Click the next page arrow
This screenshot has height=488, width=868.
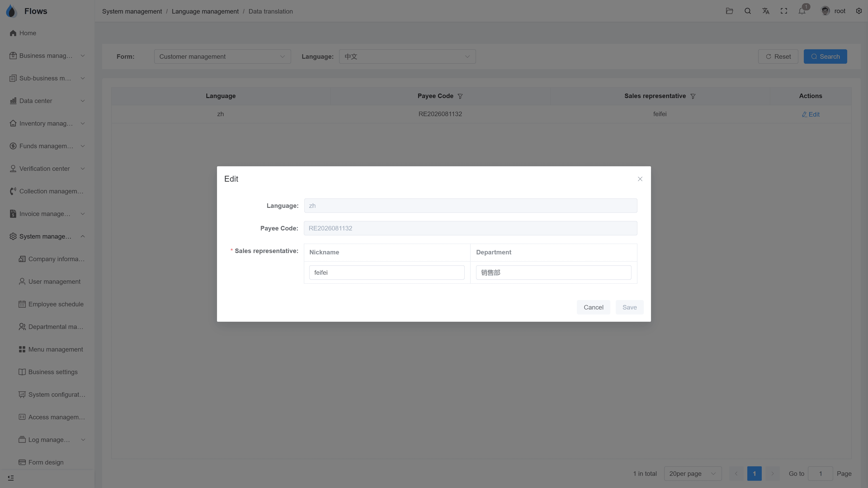point(773,474)
